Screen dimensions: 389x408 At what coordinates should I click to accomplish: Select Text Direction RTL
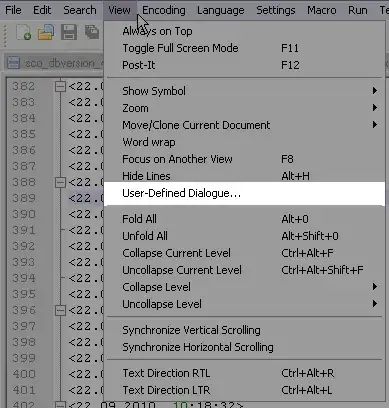pos(245,373)
